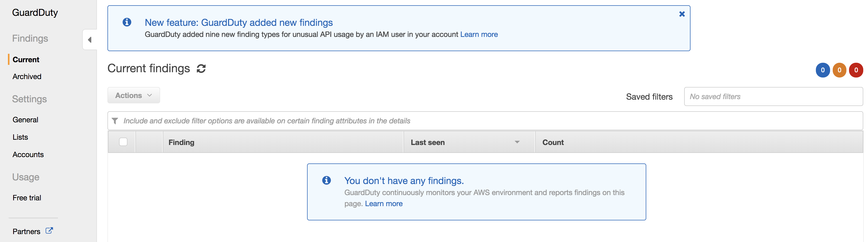Go to General settings
Image resolution: width=868 pixels, height=242 pixels.
(x=25, y=120)
